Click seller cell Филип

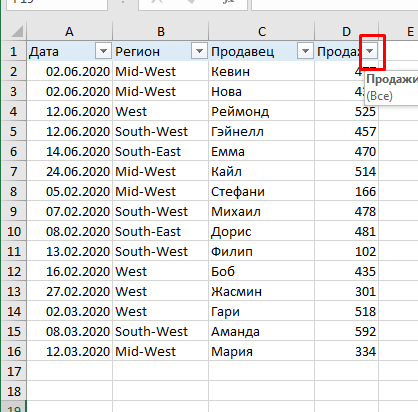[x=262, y=252]
